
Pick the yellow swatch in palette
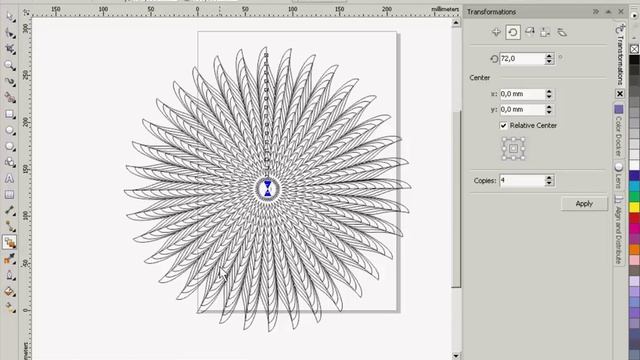pyautogui.click(x=634, y=207)
